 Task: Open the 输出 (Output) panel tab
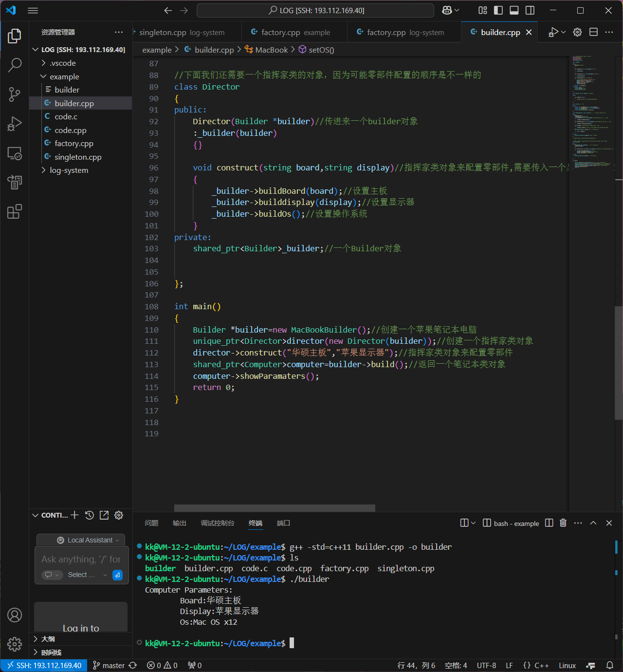click(180, 523)
